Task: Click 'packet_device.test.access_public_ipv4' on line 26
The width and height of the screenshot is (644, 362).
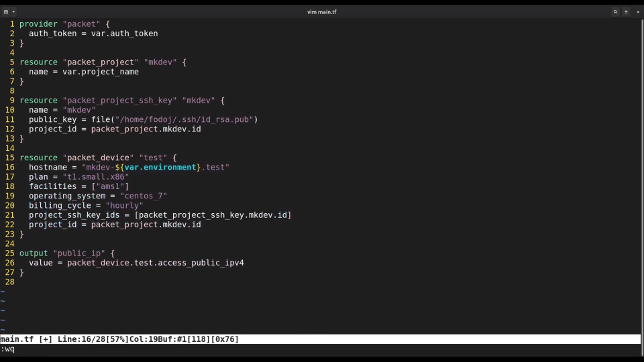Action: [155, 263]
